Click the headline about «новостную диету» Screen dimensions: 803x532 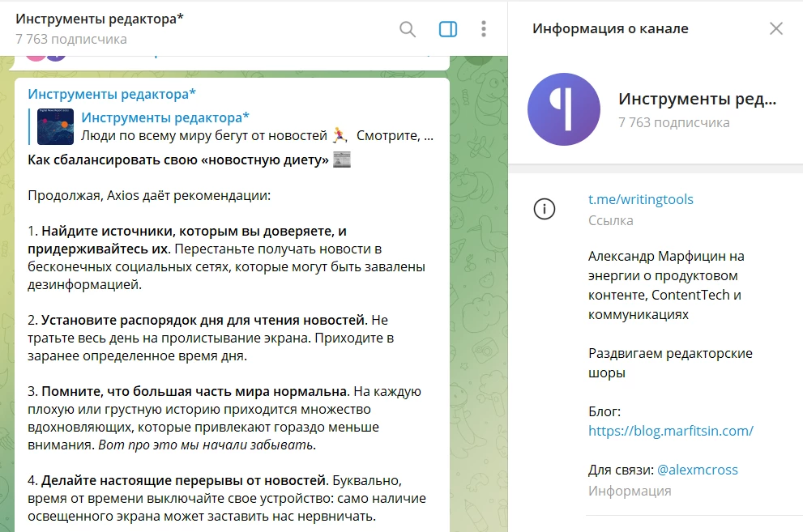pos(178,160)
